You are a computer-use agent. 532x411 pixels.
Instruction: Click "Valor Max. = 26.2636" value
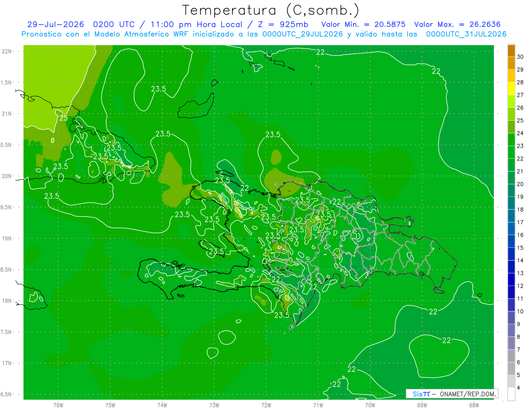pos(458,24)
